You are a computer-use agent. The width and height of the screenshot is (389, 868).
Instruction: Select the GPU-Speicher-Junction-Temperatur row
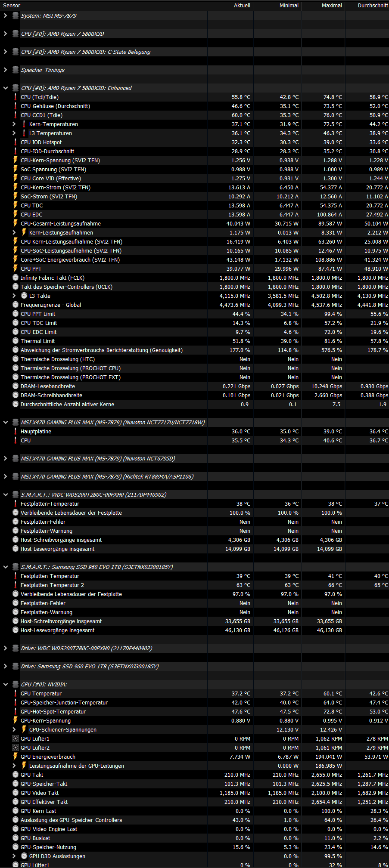tap(194, 702)
